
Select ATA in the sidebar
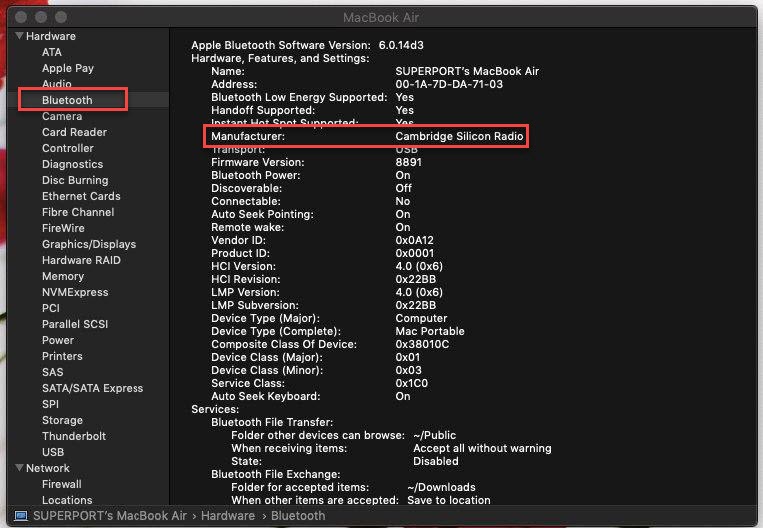click(52, 52)
